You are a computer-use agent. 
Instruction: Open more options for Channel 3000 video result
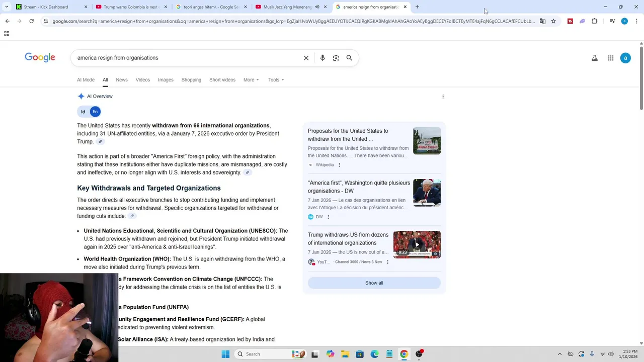[387, 262]
